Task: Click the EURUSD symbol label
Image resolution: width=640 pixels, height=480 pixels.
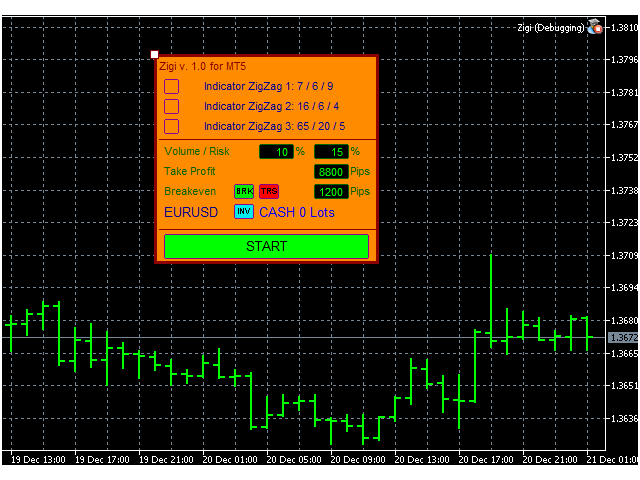Action: [x=191, y=213]
